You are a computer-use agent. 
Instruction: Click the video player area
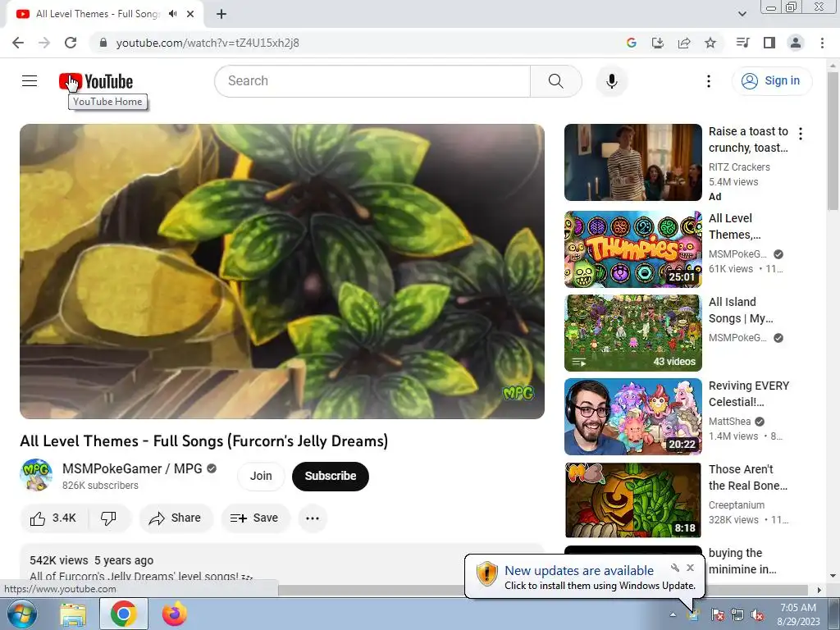click(282, 271)
